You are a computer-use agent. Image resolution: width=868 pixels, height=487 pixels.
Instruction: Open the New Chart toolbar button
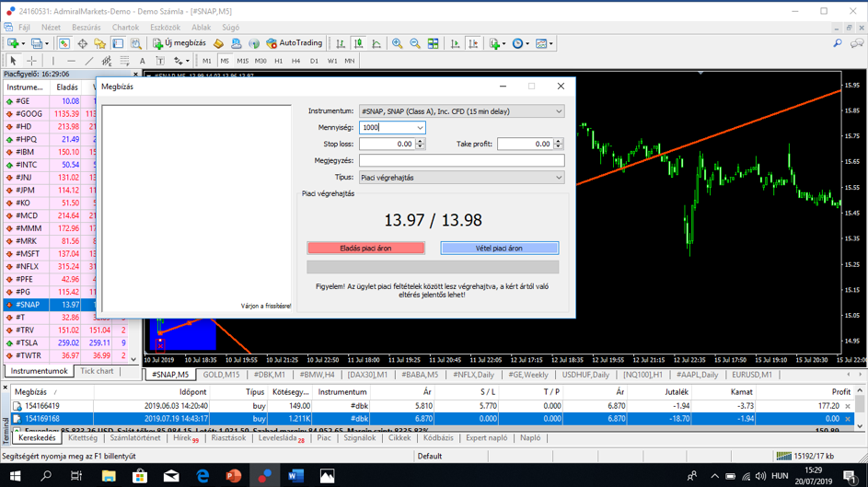[x=14, y=43]
